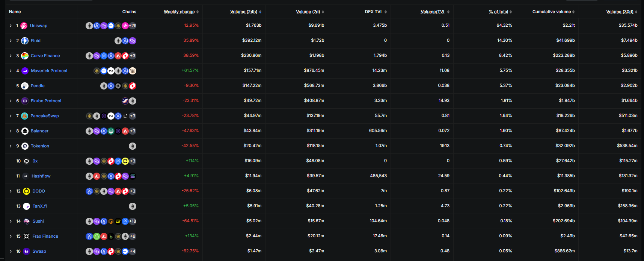Click the +4 chains badge in Swaap row
Image resolution: width=644 pixels, height=261 pixels.
(133, 251)
